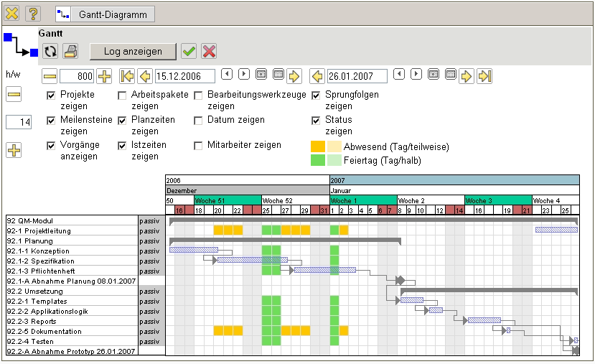Decrease height with minus under h/w
The width and height of the screenshot is (595, 364).
coord(14,95)
